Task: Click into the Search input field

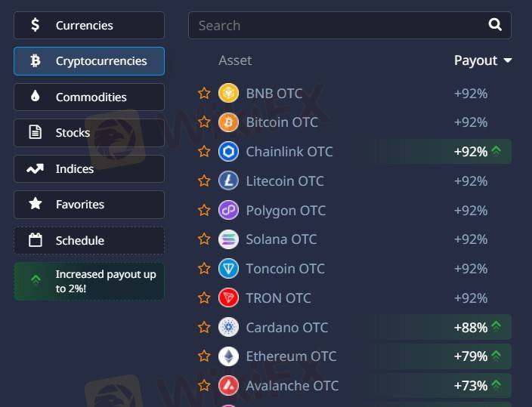Action: (x=332, y=26)
